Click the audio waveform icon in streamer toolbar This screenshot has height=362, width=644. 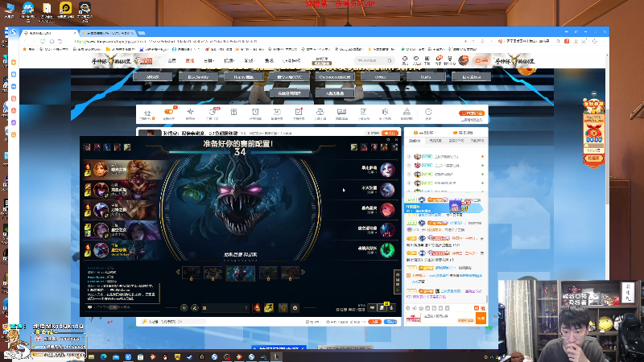[x=190, y=112]
